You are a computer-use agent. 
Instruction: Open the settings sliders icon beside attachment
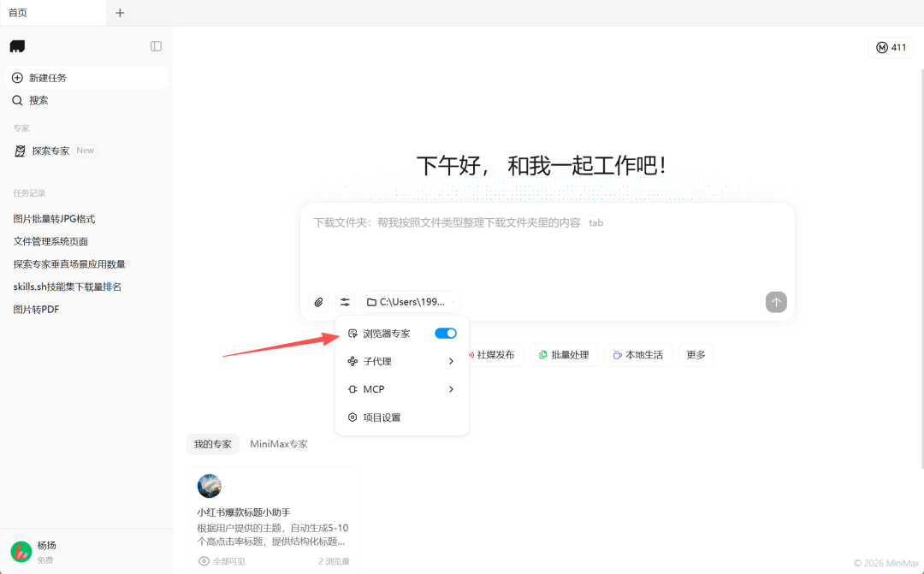coord(345,302)
